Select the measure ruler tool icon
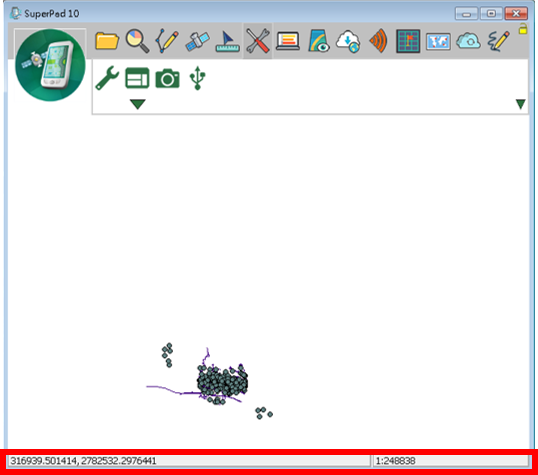Screen dimensions: 538x475 click(x=227, y=42)
